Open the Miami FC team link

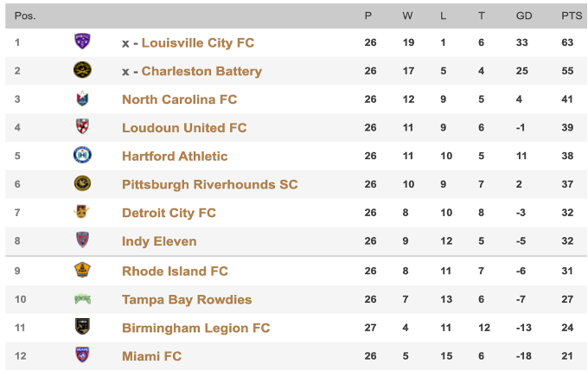(151, 356)
